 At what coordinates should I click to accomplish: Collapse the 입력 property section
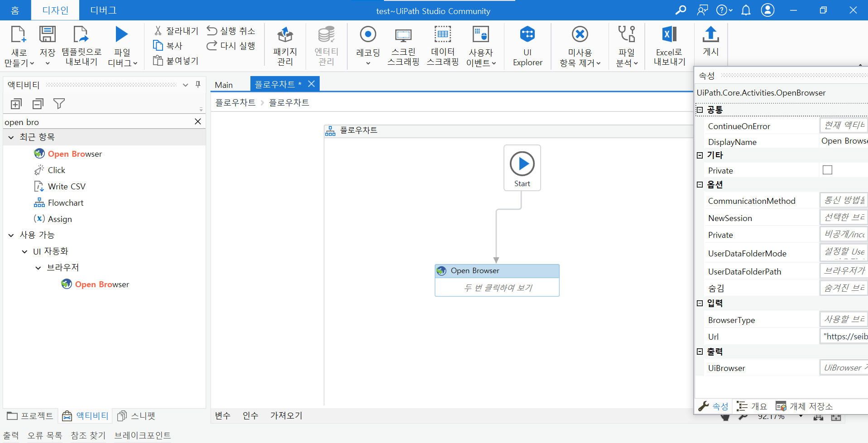[700, 303]
